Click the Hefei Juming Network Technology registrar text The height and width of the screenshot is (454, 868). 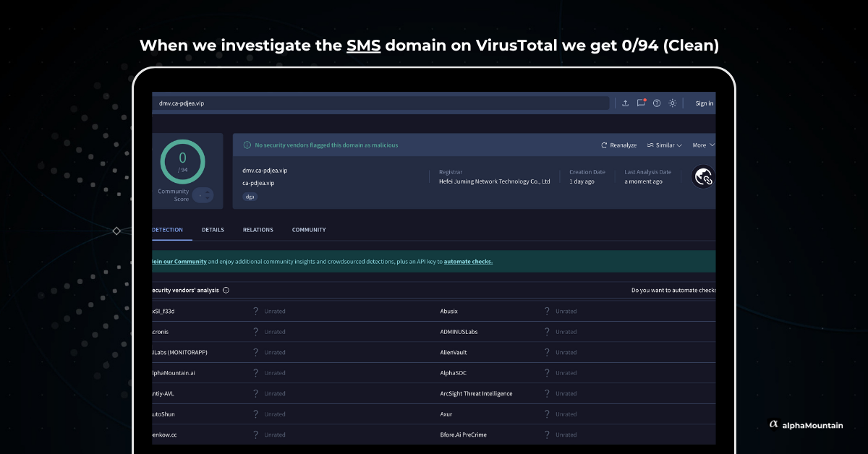pos(495,181)
